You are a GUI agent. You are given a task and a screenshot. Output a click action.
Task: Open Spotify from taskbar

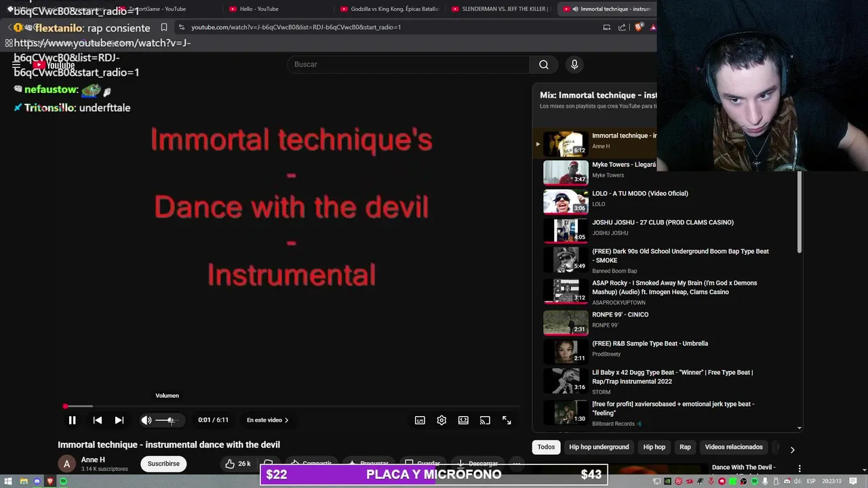[64, 481]
